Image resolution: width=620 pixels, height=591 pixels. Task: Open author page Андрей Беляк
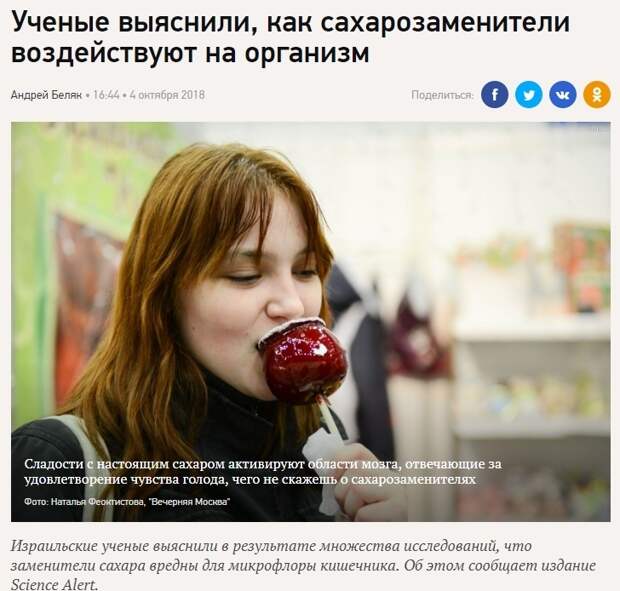pyautogui.click(x=46, y=95)
